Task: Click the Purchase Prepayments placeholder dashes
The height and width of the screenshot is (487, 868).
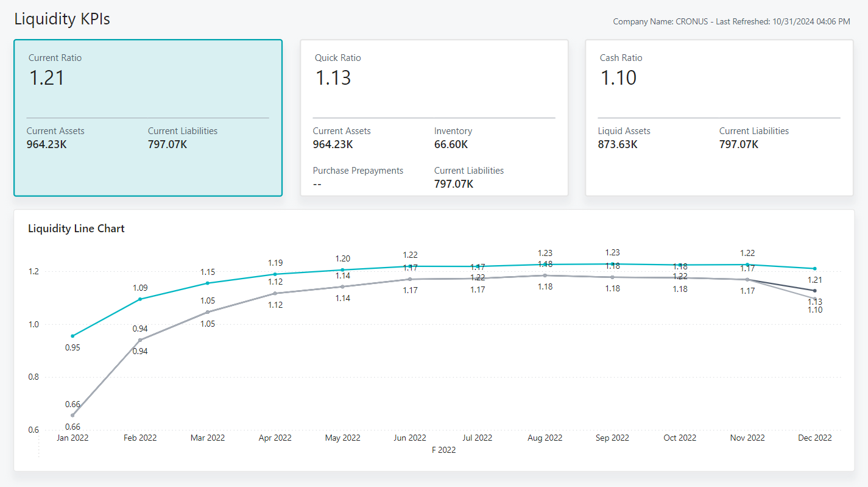Action: click(x=317, y=183)
